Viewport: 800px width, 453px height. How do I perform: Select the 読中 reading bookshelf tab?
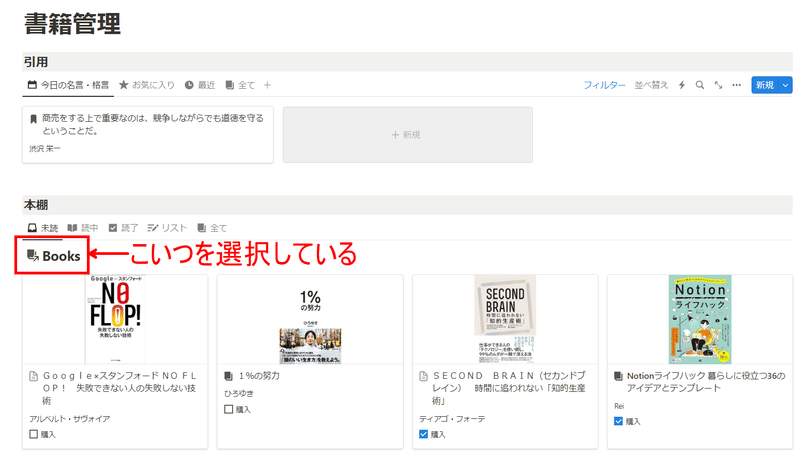(83, 228)
